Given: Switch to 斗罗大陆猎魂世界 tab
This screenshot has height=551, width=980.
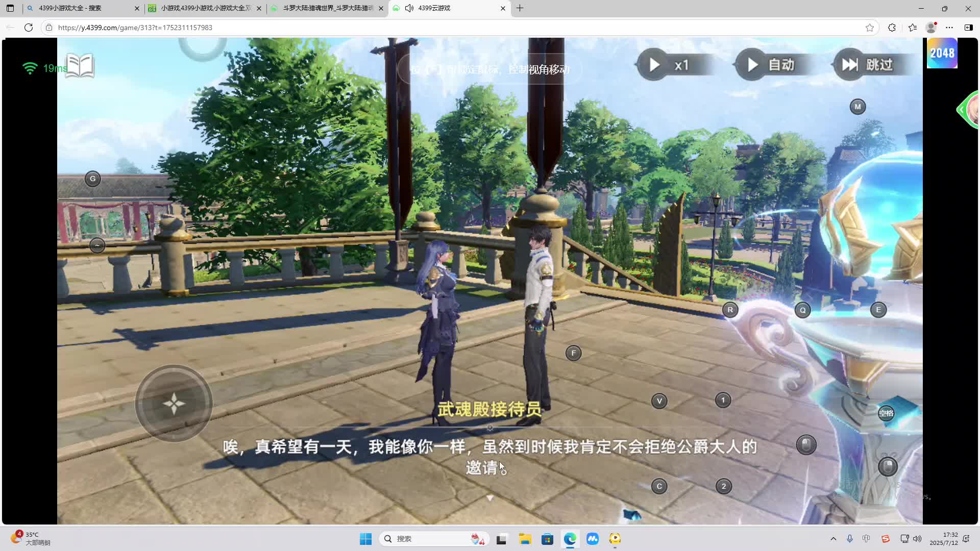Looking at the screenshot, I should (x=327, y=8).
